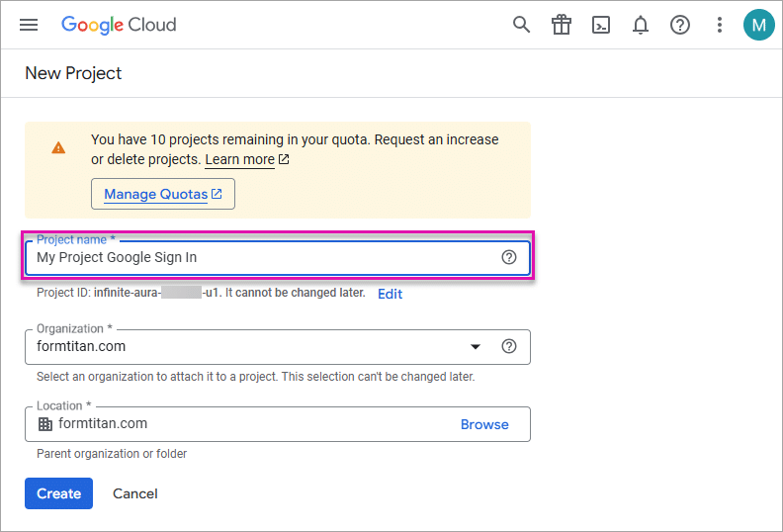Click help icon in Organization field
The height and width of the screenshot is (532, 783).
[x=509, y=346]
